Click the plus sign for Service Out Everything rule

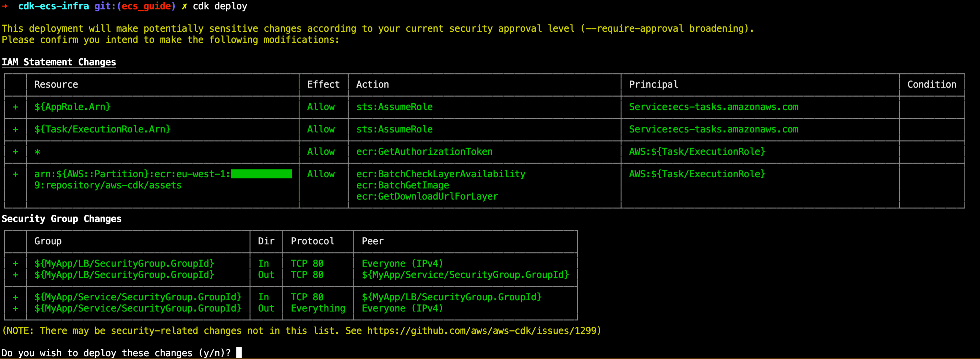[15, 309]
